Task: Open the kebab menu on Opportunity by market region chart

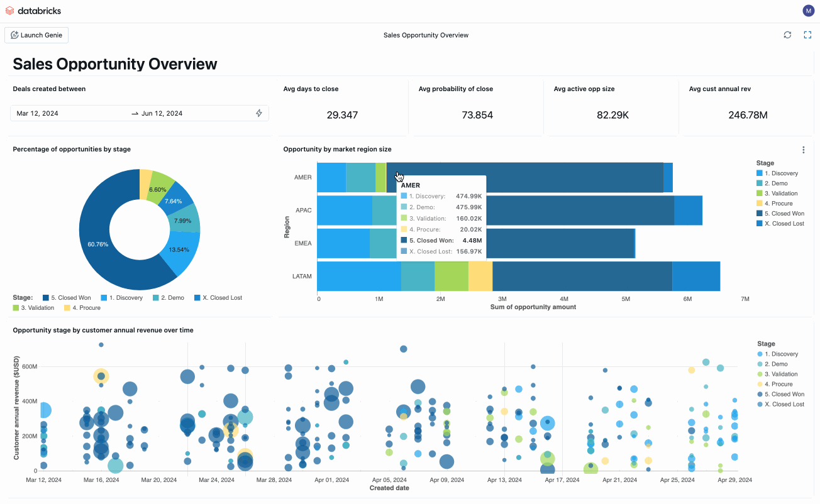Action: [x=803, y=150]
